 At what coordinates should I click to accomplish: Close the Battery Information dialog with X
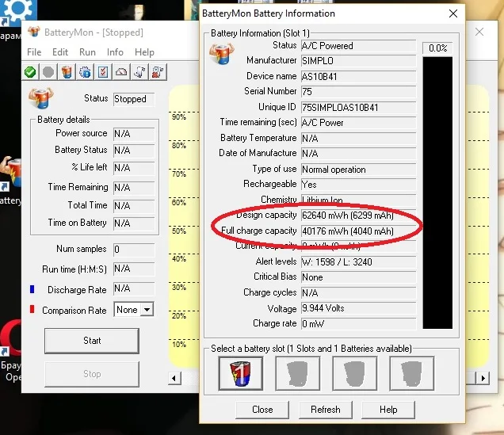(x=453, y=13)
